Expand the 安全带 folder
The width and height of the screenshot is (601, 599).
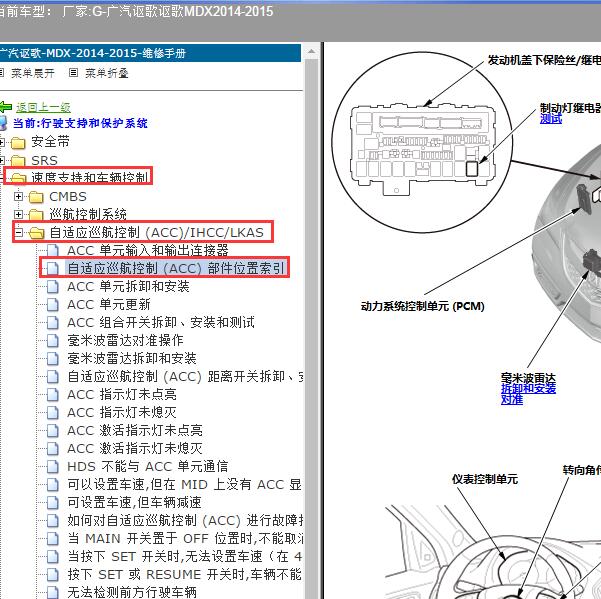[2, 142]
